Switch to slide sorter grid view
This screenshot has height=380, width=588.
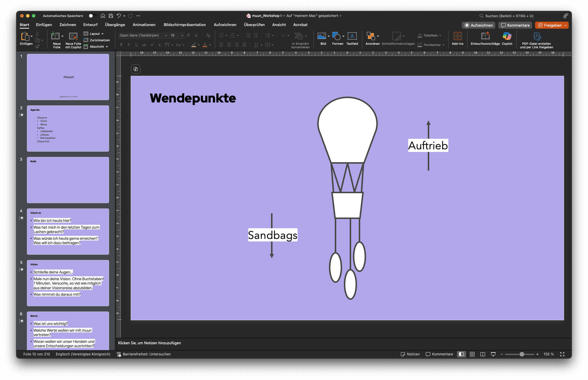[472, 354]
